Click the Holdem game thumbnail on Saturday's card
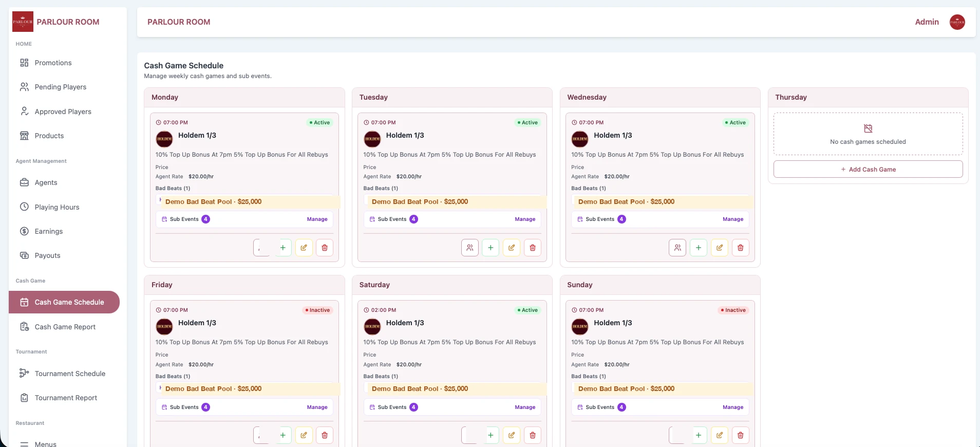 tap(372, 326)
